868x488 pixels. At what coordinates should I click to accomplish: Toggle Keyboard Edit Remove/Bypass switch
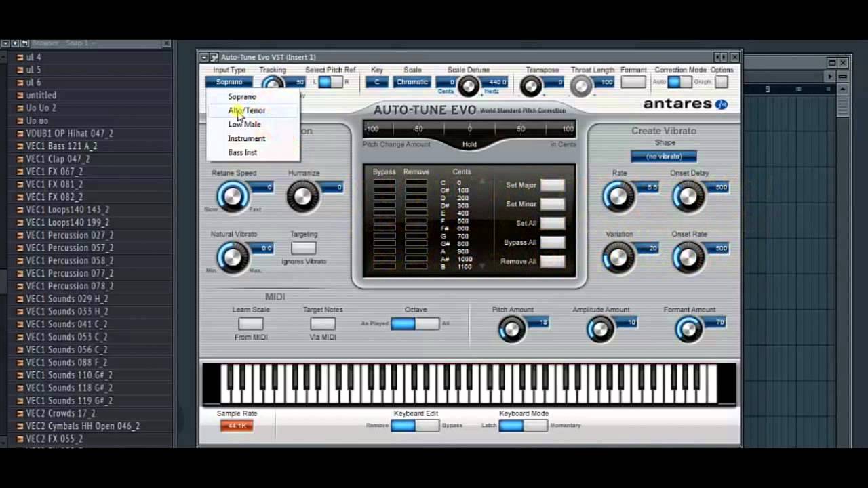[x=415, y=426]
